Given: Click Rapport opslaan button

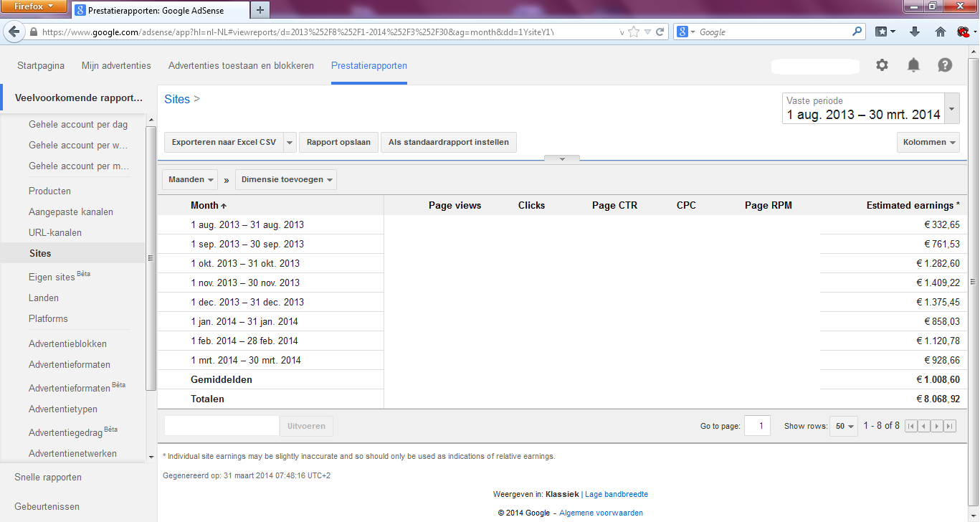Looking at the screenshot, I should click(338, 142).
